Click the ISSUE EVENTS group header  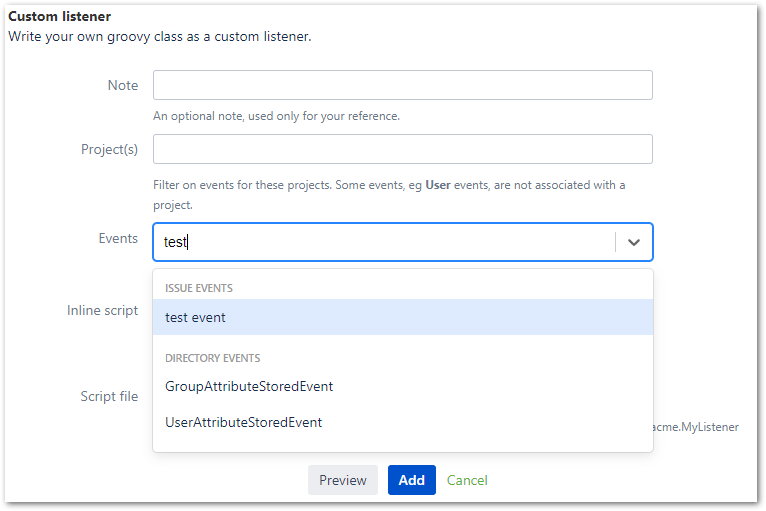199,288
